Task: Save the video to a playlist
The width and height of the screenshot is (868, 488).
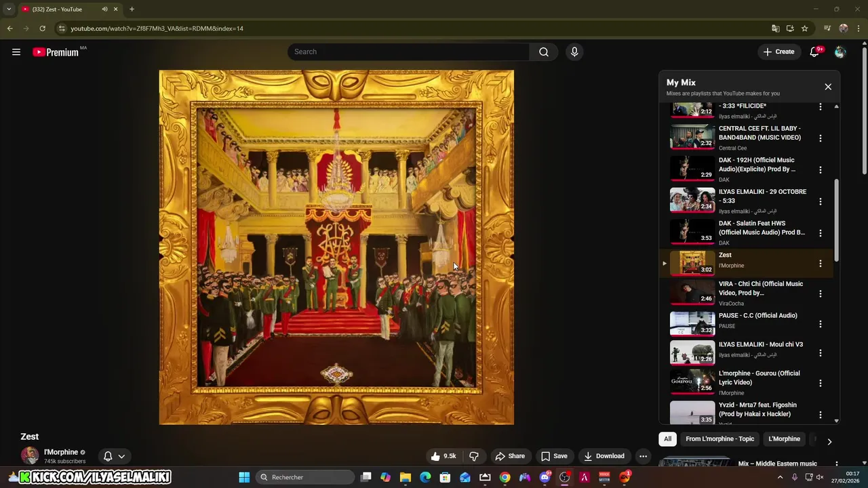Action: (x=554, y=456)
